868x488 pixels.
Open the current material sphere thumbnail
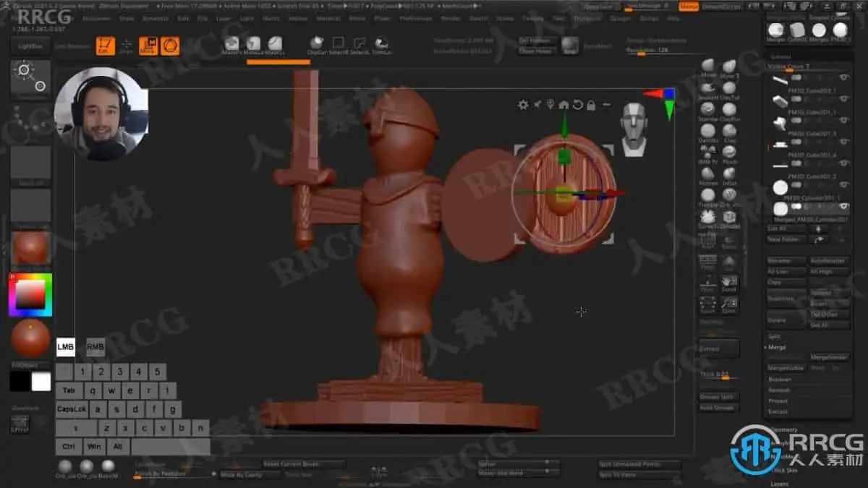click(30, 248)
